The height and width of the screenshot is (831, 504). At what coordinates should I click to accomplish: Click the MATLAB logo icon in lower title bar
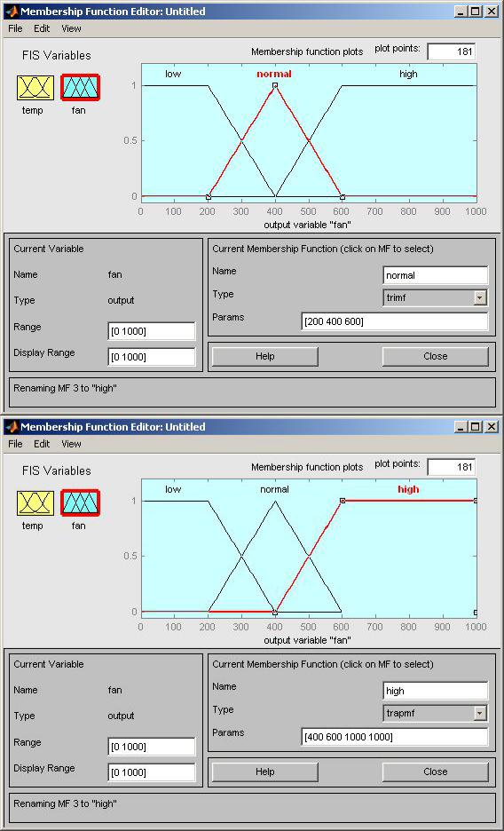(12, 427)
